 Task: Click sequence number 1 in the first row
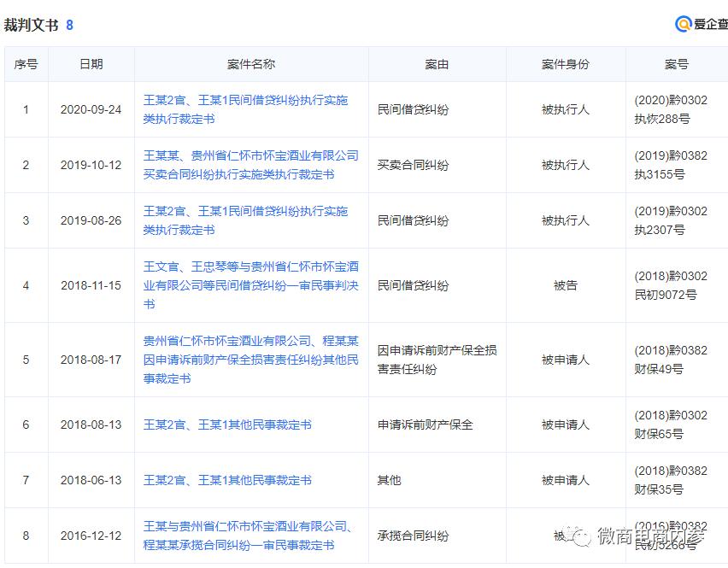(26, 109)
